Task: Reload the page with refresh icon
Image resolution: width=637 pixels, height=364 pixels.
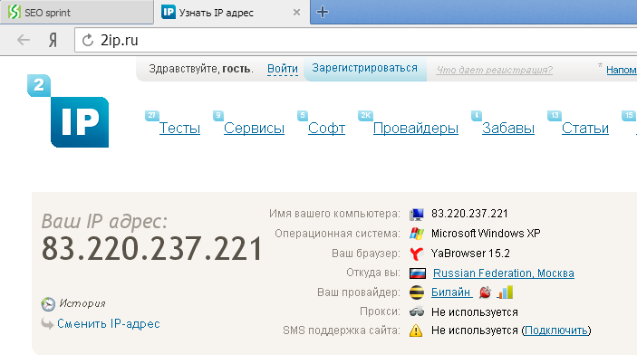Action: click(x=88, y=40)
